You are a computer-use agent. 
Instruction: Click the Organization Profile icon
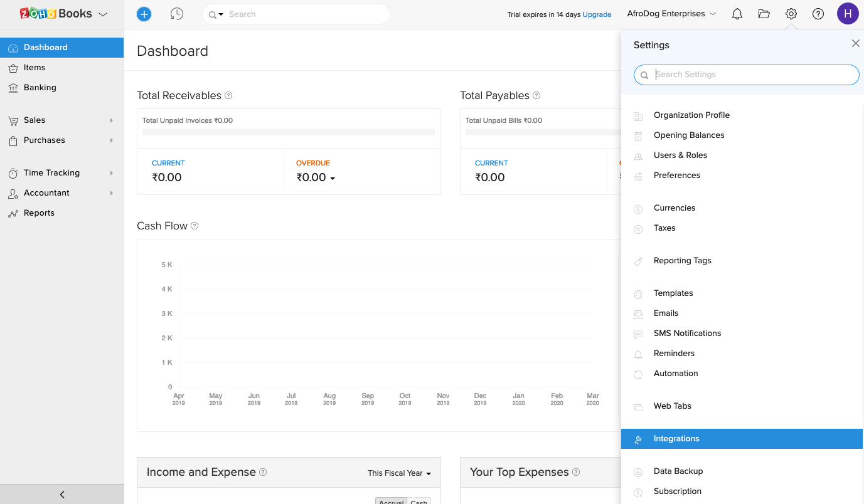tap(638, 116)
